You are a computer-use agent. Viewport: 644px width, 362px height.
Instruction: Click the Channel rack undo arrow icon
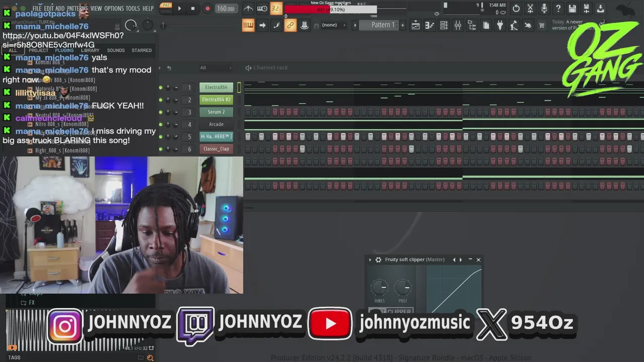coord(169,68)
